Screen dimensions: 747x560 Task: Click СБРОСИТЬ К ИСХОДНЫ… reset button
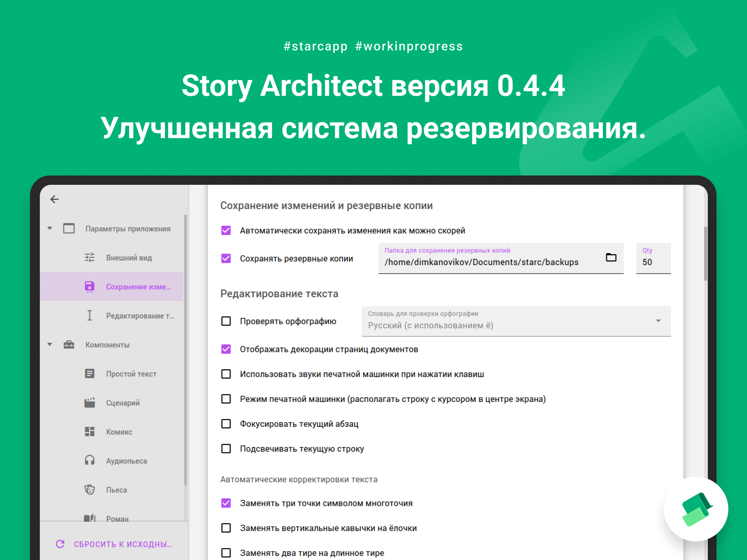[114, 544]
